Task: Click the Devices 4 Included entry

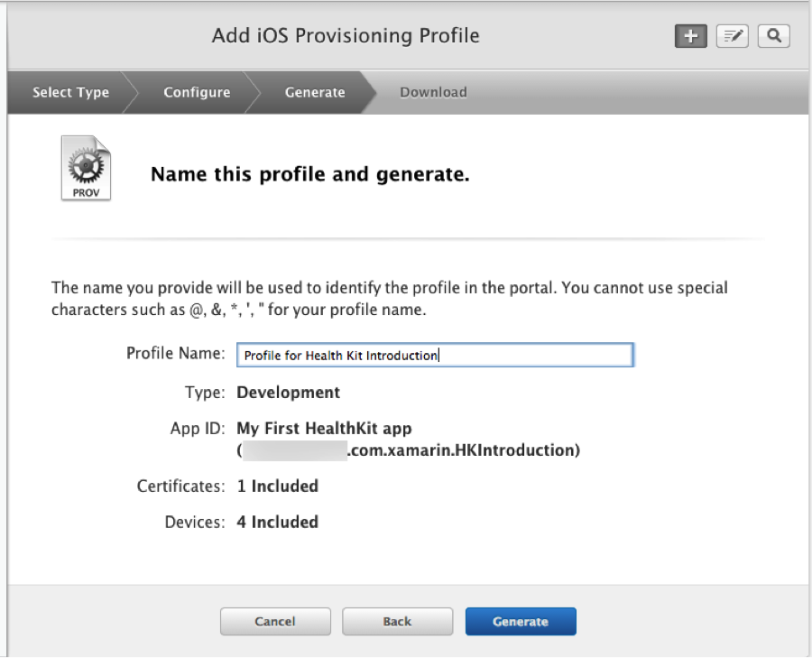Action: pos(277,522)
